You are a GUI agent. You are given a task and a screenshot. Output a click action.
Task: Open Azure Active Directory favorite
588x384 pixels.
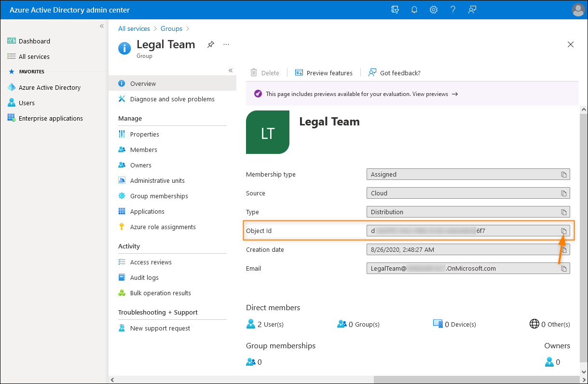pos(50,87)
